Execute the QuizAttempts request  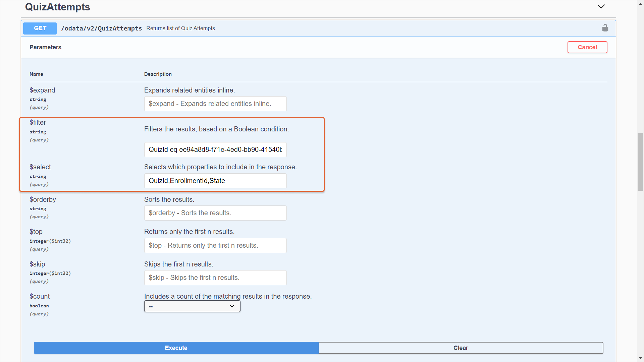click(x=176, y=348)
